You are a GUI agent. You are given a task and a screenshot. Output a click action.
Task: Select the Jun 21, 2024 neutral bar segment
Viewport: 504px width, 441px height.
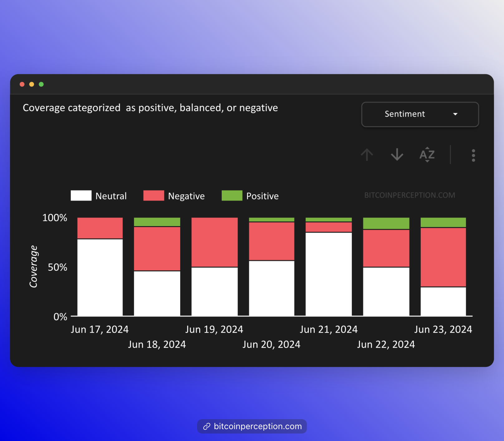point(329,274)
